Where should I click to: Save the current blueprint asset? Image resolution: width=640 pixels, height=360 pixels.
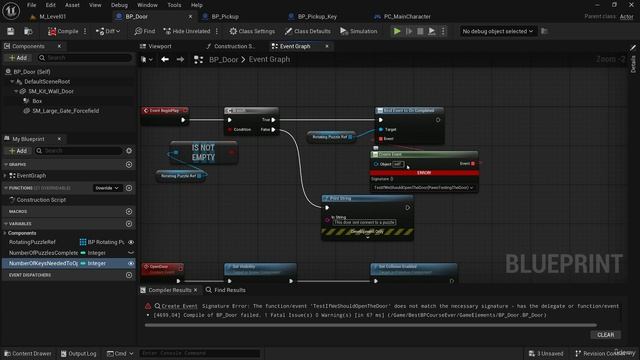click(x=11, y=31)
